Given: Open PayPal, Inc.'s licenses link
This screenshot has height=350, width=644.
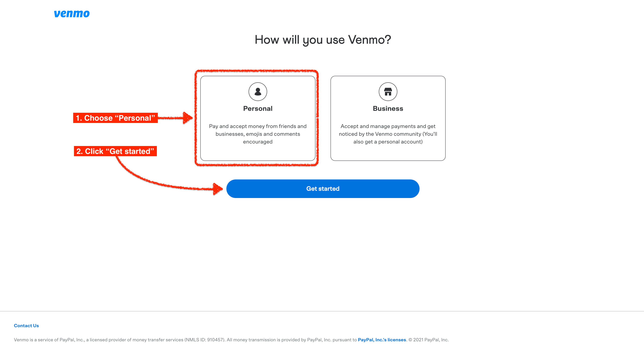Looking at the screenshot, I should (x=382, y=340).
